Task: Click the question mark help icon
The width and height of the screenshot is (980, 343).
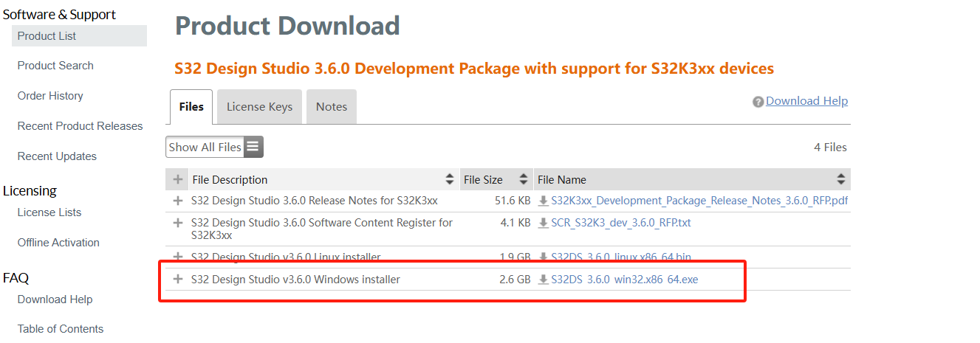Action: pos(758,102)
